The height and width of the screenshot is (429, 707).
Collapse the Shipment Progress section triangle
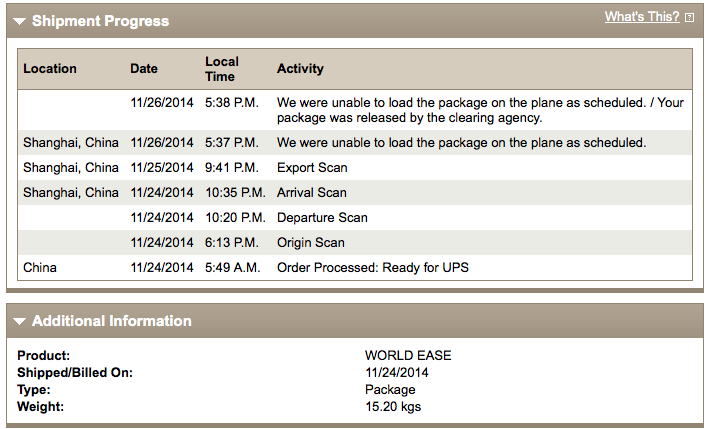(x=20, y=21)
